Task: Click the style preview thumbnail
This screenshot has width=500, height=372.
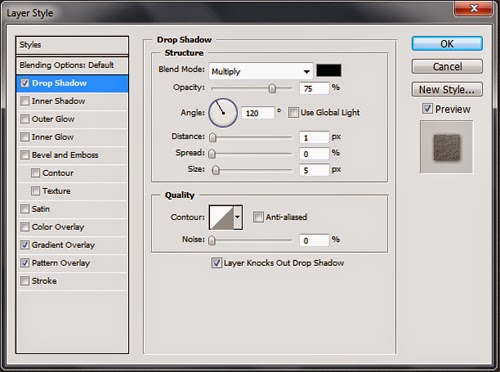Action: (x=446, y=147)
